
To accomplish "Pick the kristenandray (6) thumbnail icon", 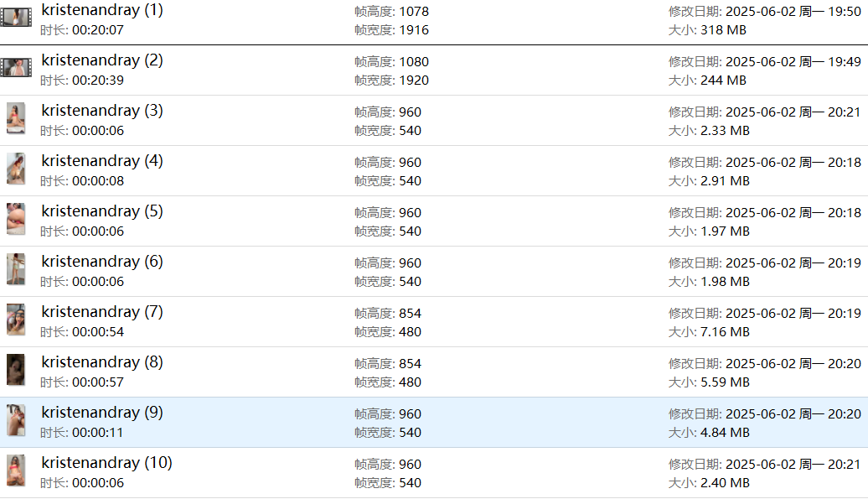I will click(x=16, y=269).
